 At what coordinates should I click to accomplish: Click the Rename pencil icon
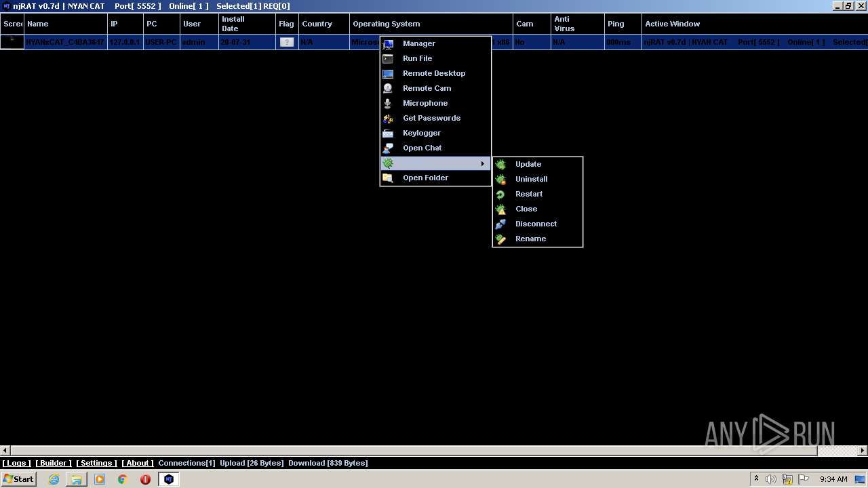point(500,239)
